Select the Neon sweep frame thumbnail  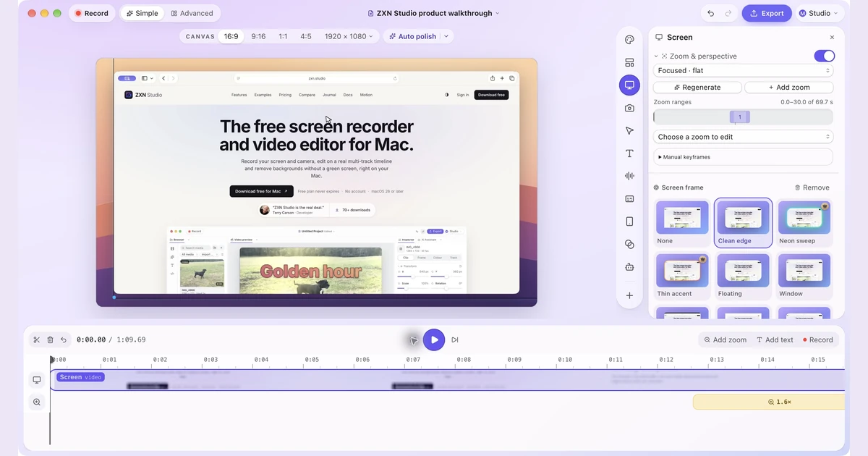click(x=805, y=222)
